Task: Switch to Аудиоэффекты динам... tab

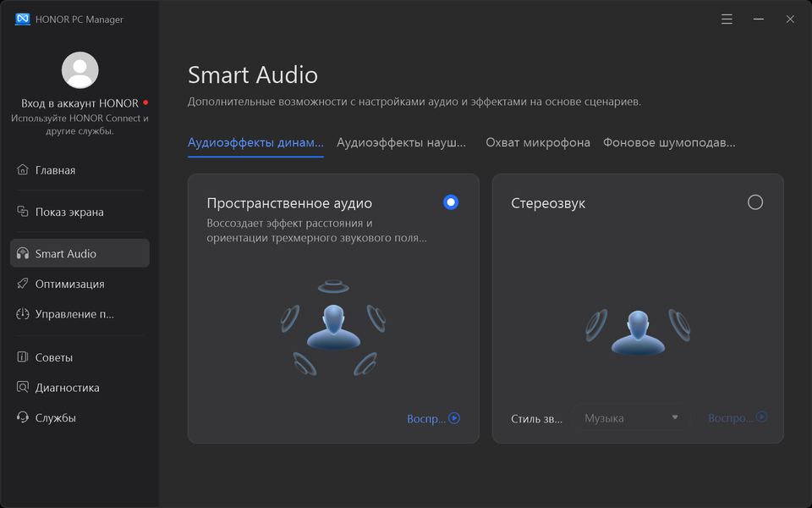Action: point(255,142)
